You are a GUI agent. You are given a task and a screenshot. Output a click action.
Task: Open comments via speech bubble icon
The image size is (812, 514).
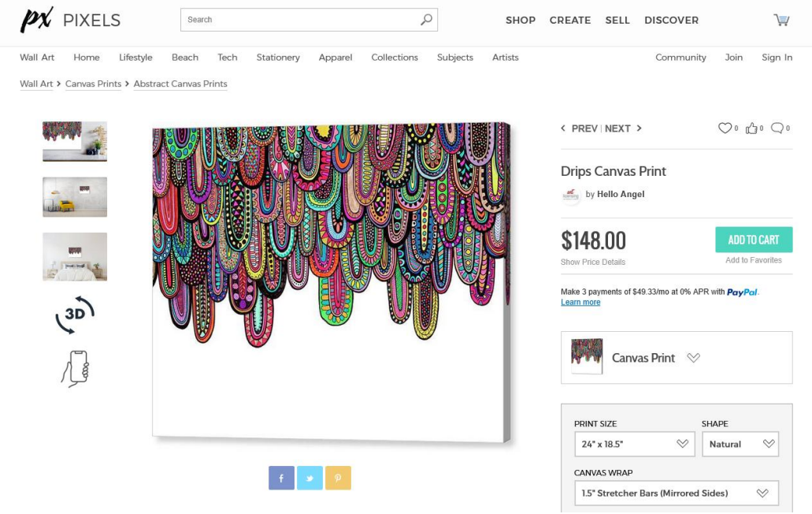777,128
